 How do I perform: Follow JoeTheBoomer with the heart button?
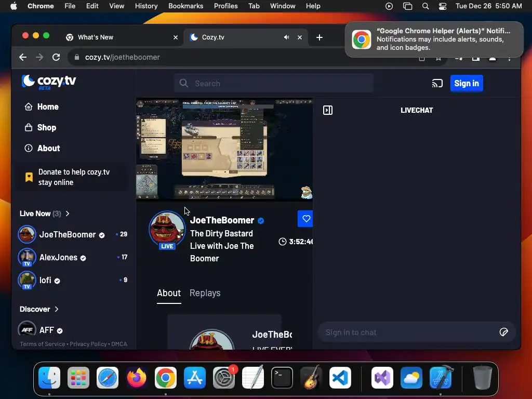tap(305, 219)
